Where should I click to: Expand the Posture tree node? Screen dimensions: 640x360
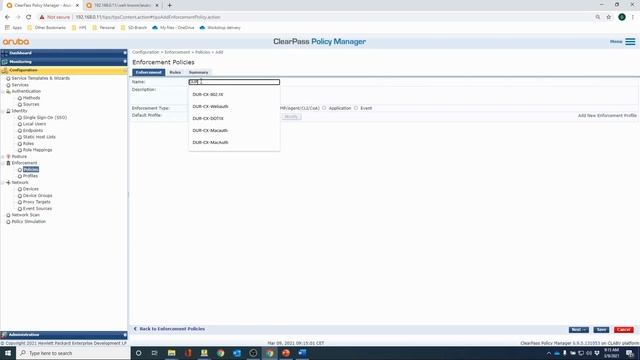click(3, 156)
